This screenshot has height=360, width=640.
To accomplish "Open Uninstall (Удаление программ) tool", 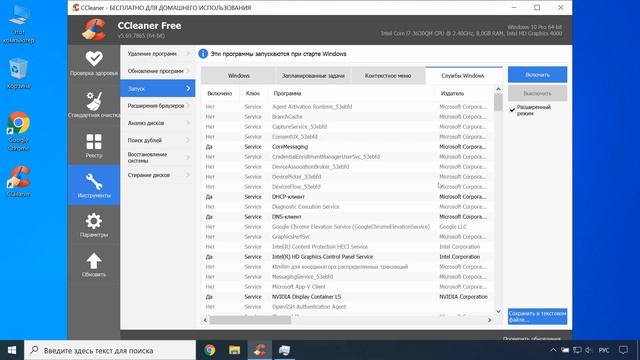I will [158, 54].
